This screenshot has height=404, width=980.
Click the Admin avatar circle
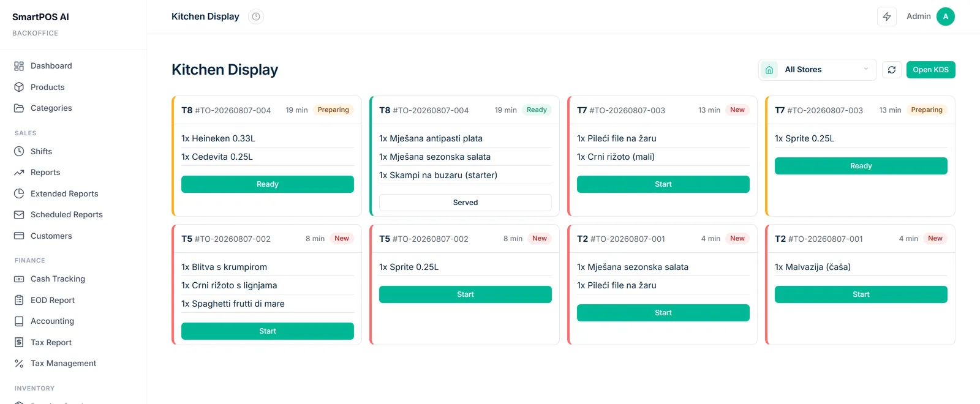pos(946,17)
